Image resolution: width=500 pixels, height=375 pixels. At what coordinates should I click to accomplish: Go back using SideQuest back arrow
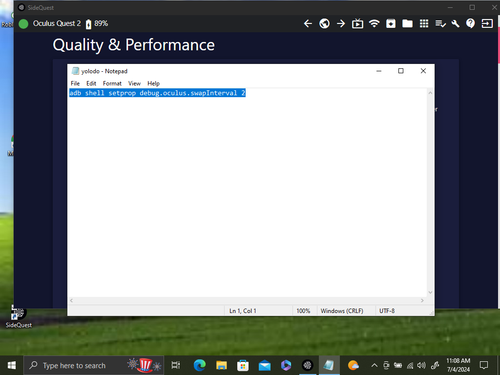[x=308, y=24]
